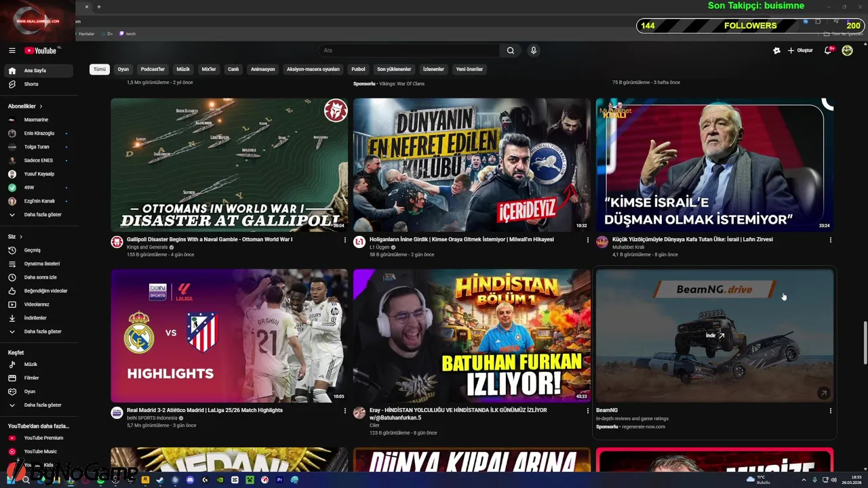Open the BeamNG.drive sponsored ad

pos(714,335)
